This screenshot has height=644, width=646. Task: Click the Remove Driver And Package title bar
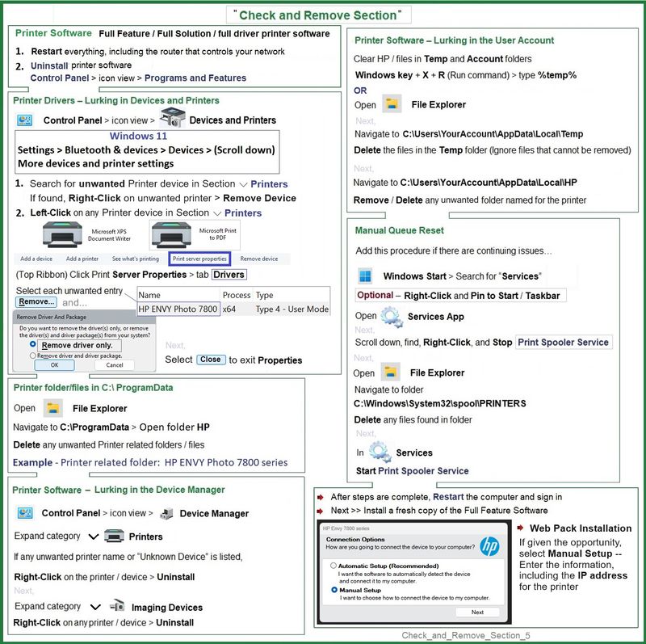85,317
